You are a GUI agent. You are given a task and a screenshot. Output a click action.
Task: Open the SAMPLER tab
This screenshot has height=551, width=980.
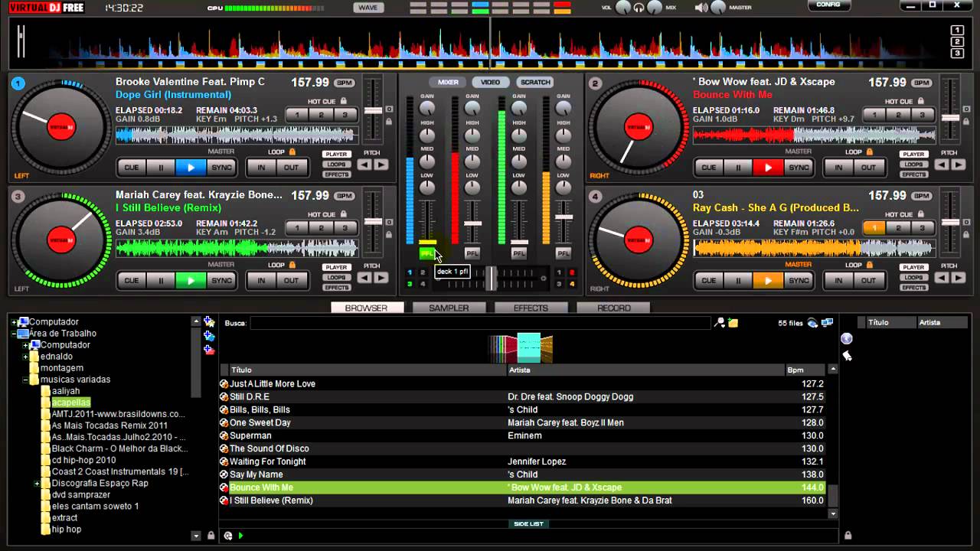click(448, 308)
